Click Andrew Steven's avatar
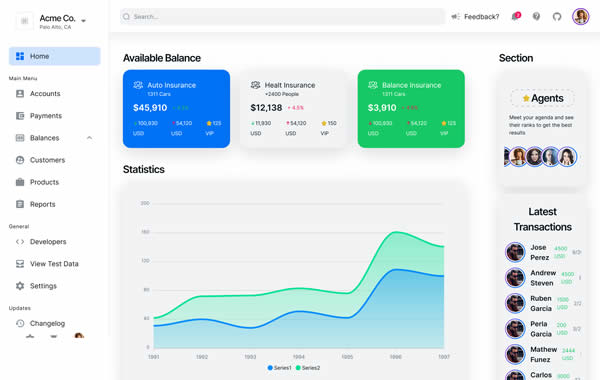Viewport: 600px width, 380px height. click(515, 278)
